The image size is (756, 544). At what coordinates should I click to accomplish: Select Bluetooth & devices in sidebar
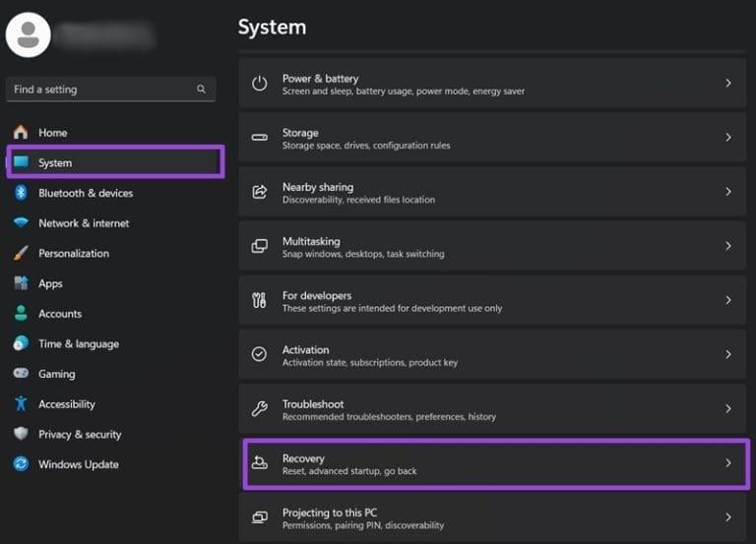(x=86, y=193)
